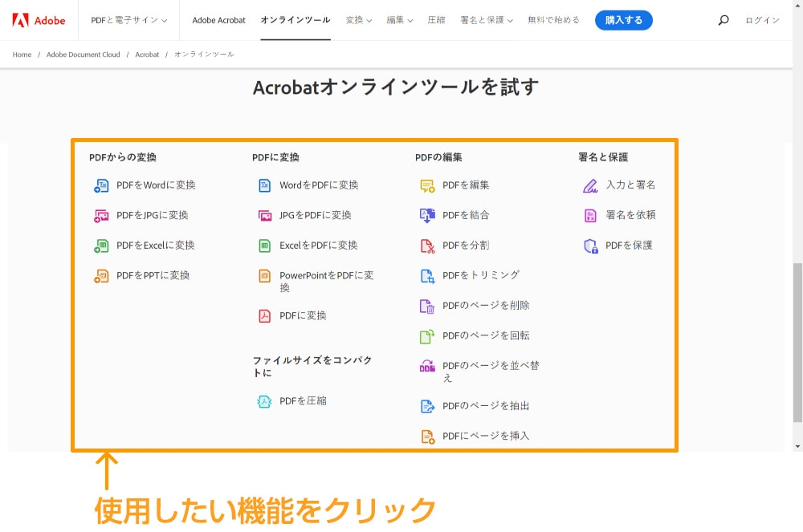Open the Acrobat breadcrumb link
803x532 pixels.
(x=147, y=55)
